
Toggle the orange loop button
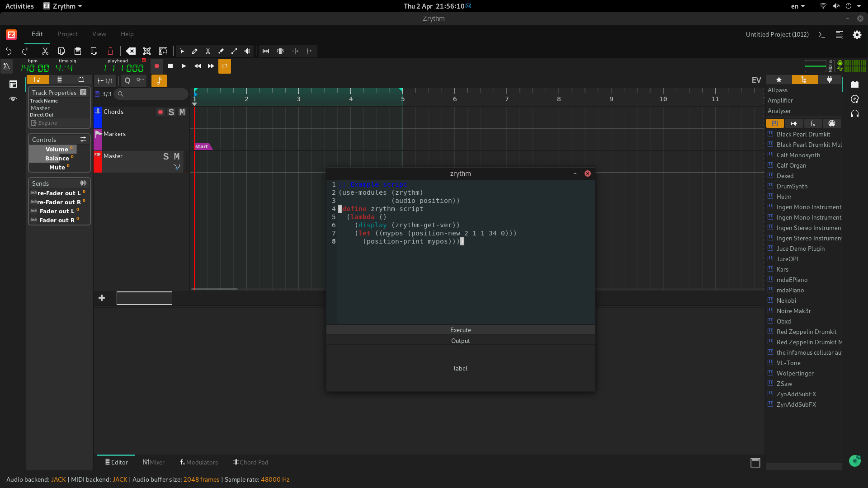click(225, 66)
